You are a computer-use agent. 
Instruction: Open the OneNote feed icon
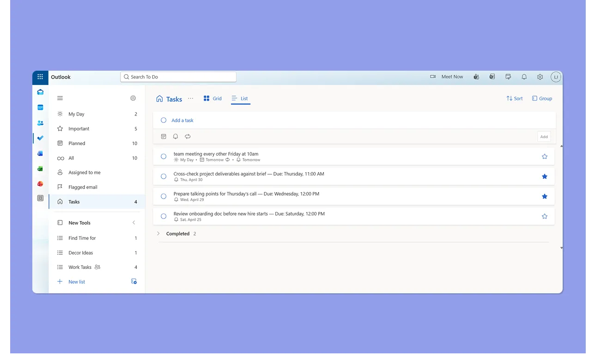492,77
